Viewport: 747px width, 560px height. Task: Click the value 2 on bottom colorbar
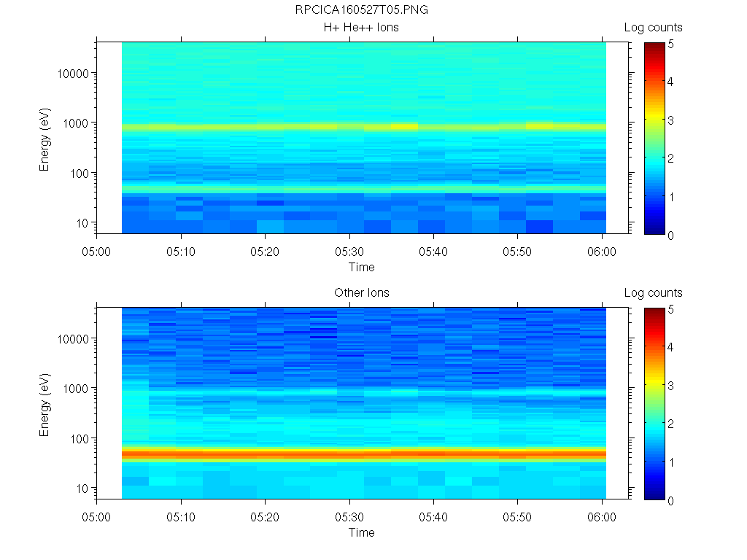[x=671, y=424]
